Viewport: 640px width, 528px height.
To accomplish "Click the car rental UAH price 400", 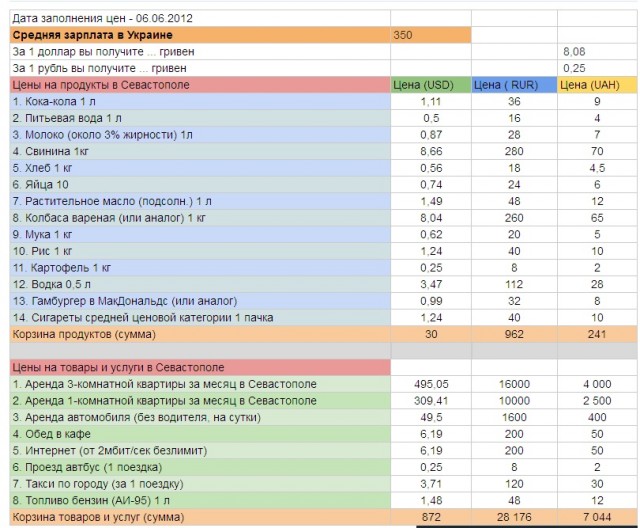I will point(596,416).
